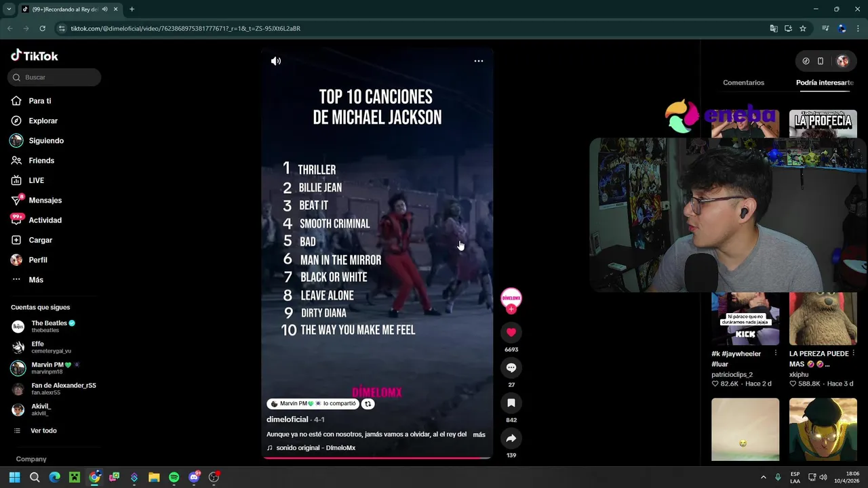868x488 pixels.
Task: Open Chrome translate icon
Action: point(774,28)
